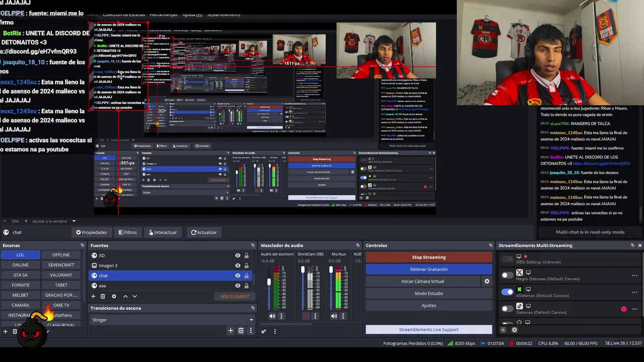Open StreamElements Multi-Streaming settings gear
Image resolution: width=644 pixels, height=362 pixels.
(514, 330)
